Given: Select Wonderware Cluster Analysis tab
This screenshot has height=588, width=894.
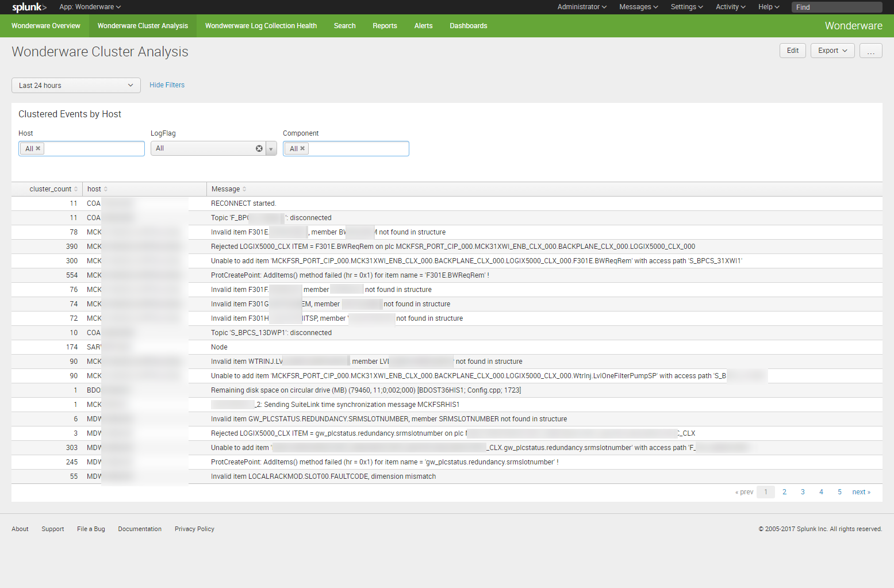Looking at the screenshot, I should tap(143, 26).
